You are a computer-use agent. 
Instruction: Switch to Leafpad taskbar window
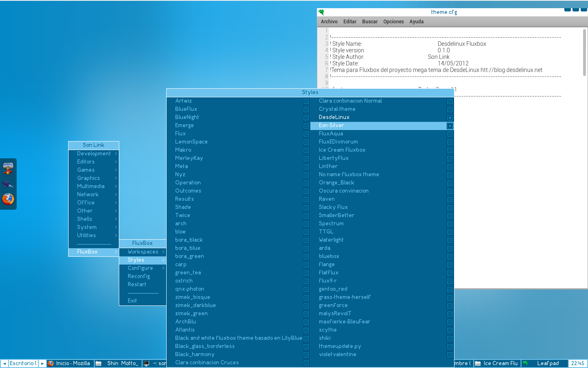tap(544, 364)
